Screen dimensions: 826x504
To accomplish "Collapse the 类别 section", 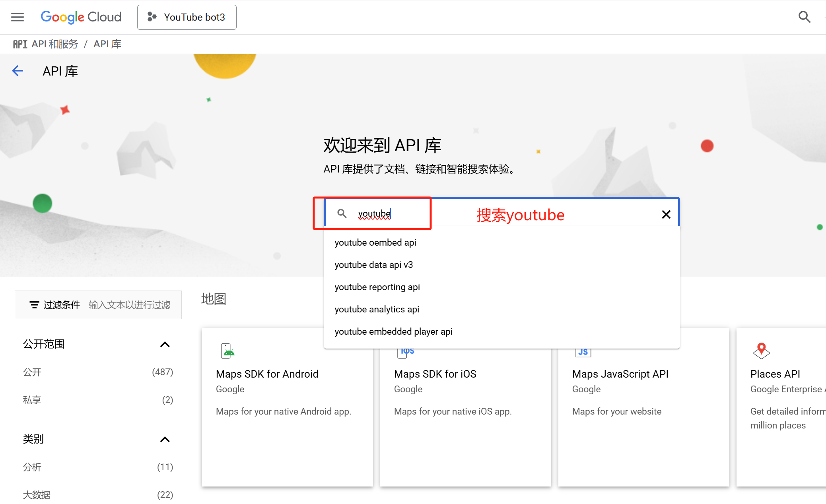I will [165, 439].
